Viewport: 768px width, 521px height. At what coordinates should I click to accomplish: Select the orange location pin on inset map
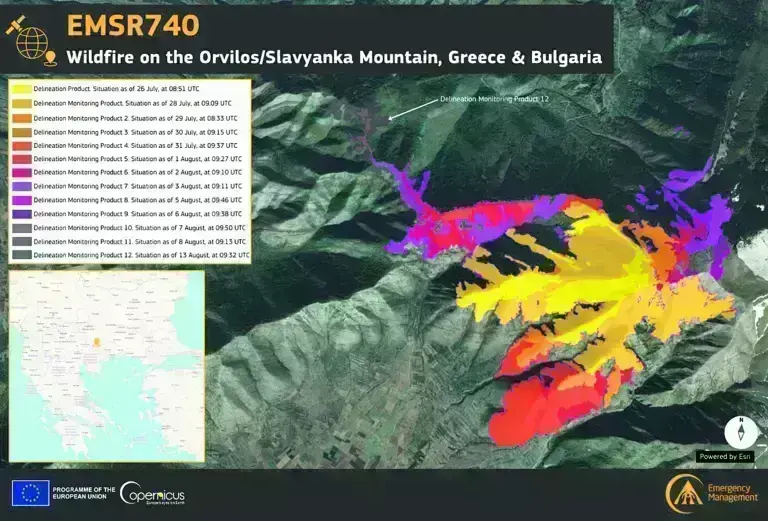(x=97, y=342)
